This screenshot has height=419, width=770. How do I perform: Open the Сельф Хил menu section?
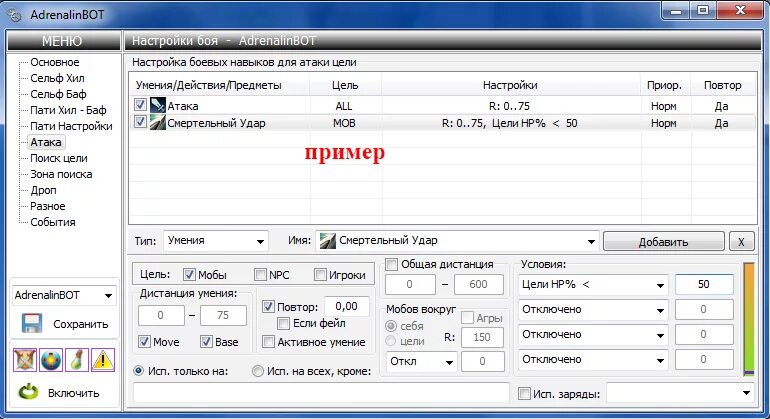pos(57,78)
